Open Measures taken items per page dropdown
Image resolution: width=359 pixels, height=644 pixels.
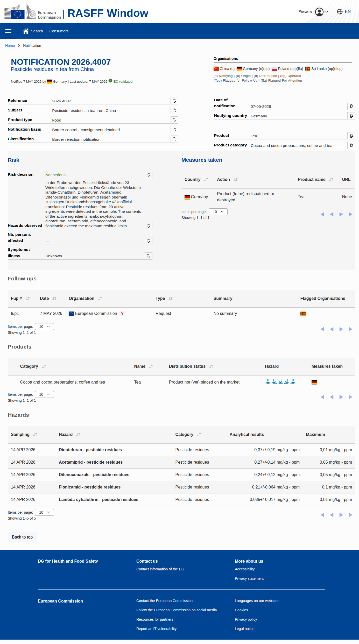(218, 212)
